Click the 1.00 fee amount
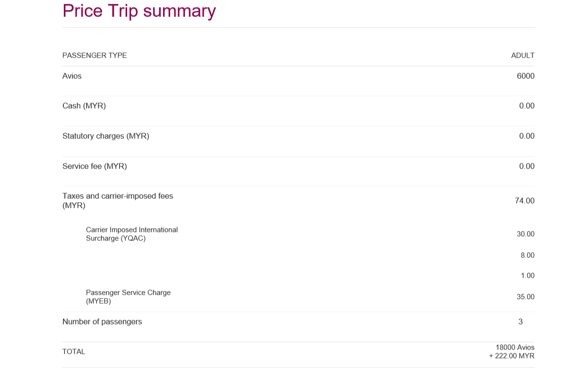The height and width of the screenshot is (376, 588). pyautogui.click(x=527, y=276)
